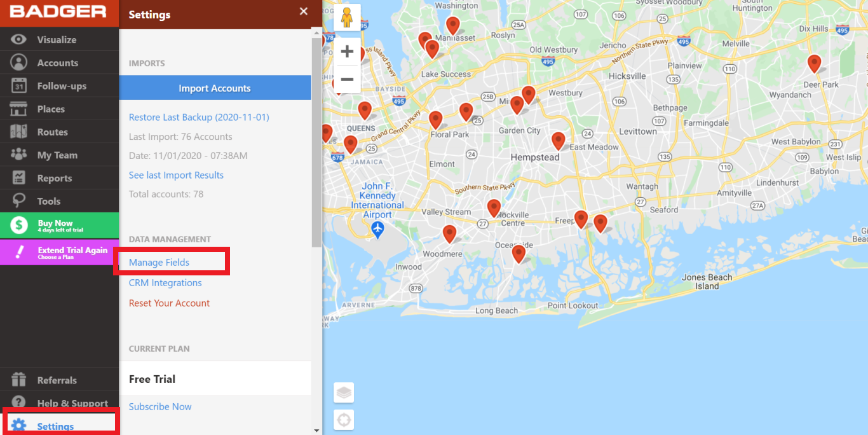Zoom out on the map
This screenshot has width=868, height=435.
point(347,79)
